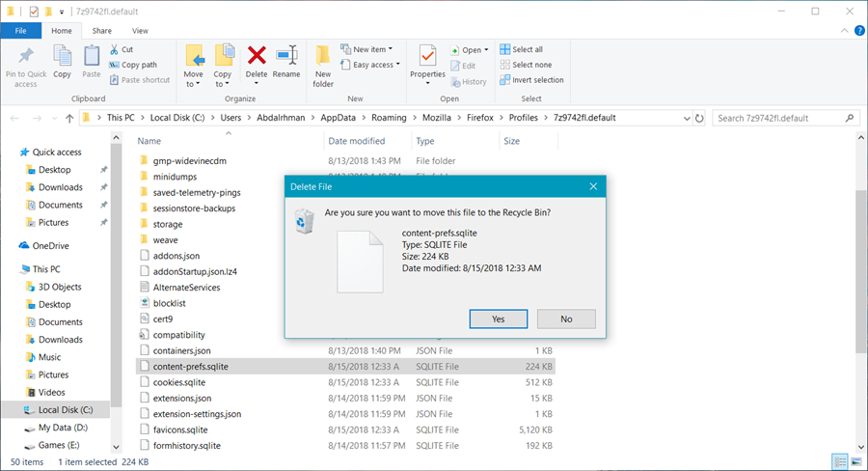Switch to large icons view in status bar

pyautogui.click(x=856, y=461)
